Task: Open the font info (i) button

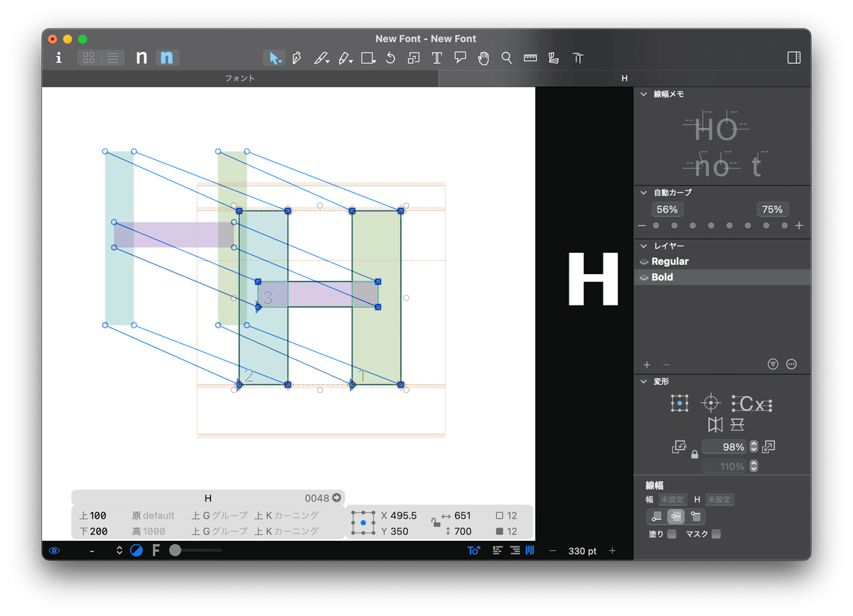Action: coord(59,58)
